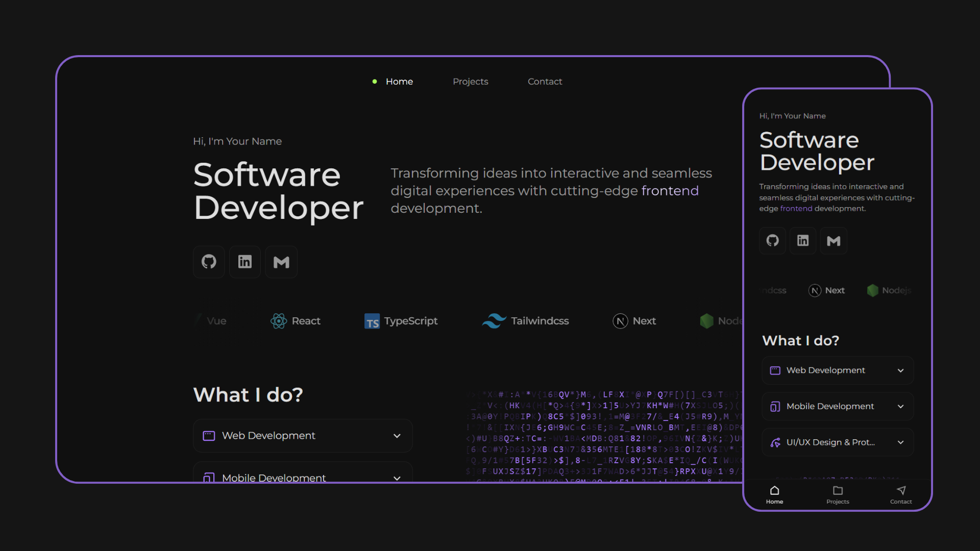Click the Nodejs hexagon logo in the mobile view

click(873, 290)
